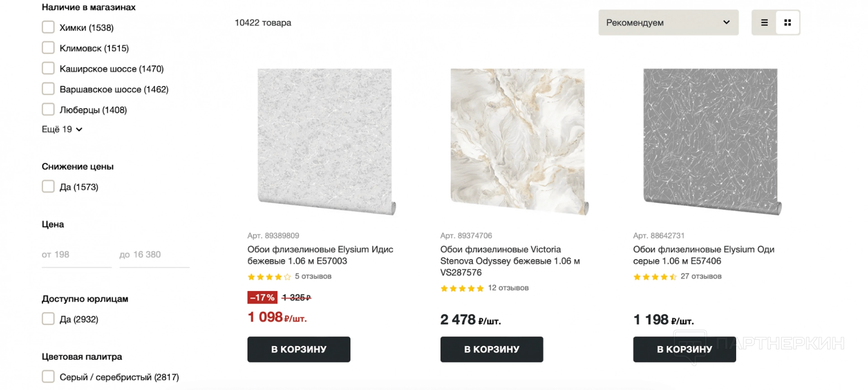The image size is (868, 390).
Task: Select Серый / серебристый color filter
Action: 48,376
